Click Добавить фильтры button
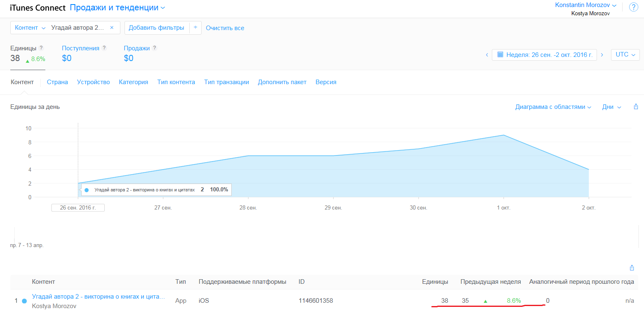Viewport: 644px width, 311px height. click(x=157, y=28)
